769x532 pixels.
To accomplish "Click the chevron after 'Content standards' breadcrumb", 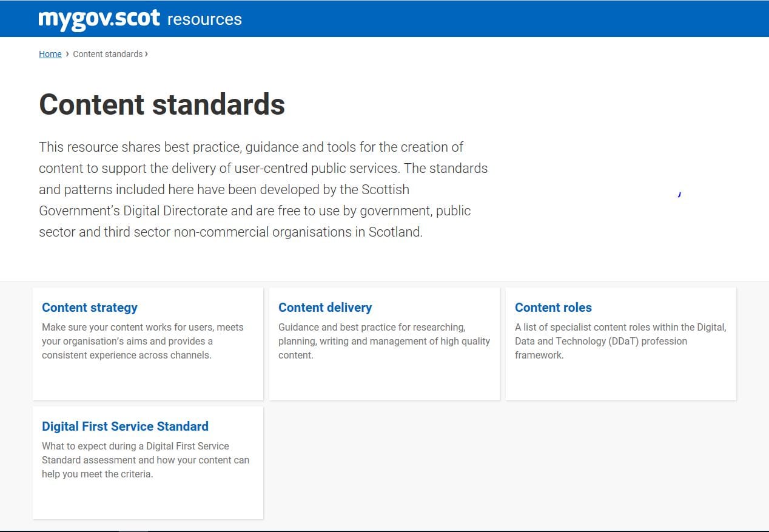I will coord(146,54).
